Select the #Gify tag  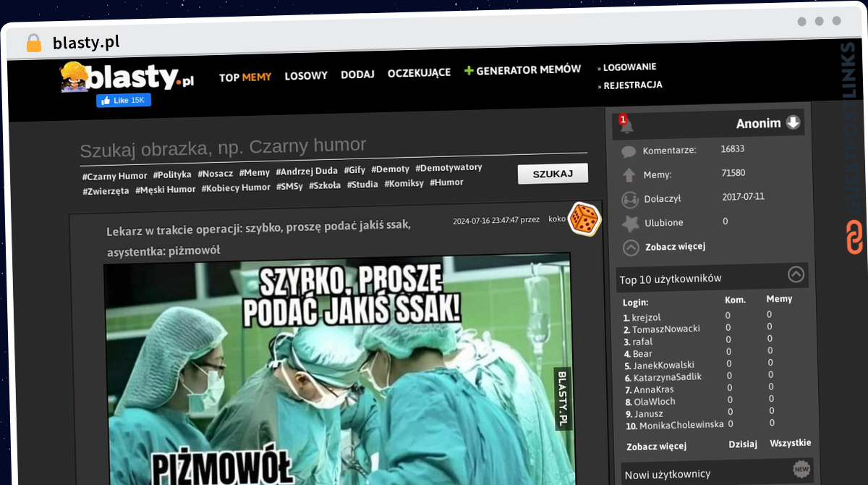coord(354,170)
